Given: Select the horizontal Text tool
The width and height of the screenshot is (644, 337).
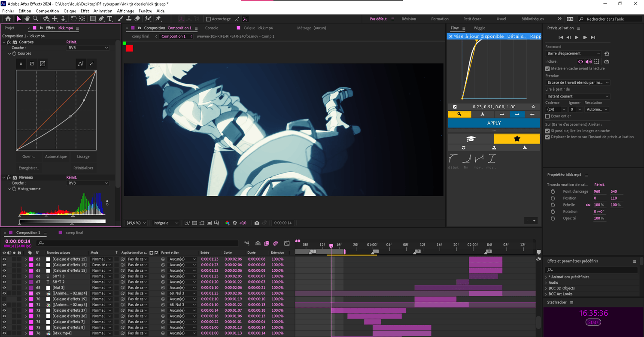Looking at the screenshot, I should tap(110, 19).
